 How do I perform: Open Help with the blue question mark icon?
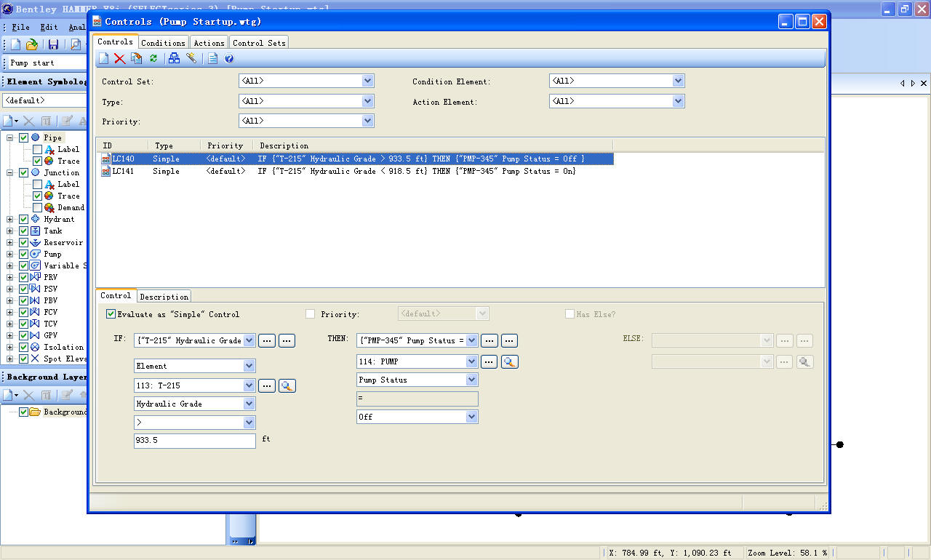(x=229, y=58)
